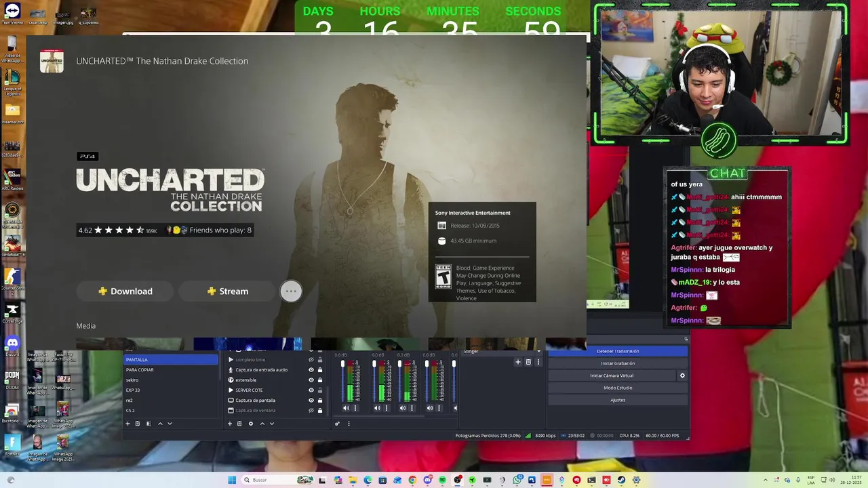The height and width of the screenshot is (488, 868).
Task: Move source up in list
Action: (262, 424)
